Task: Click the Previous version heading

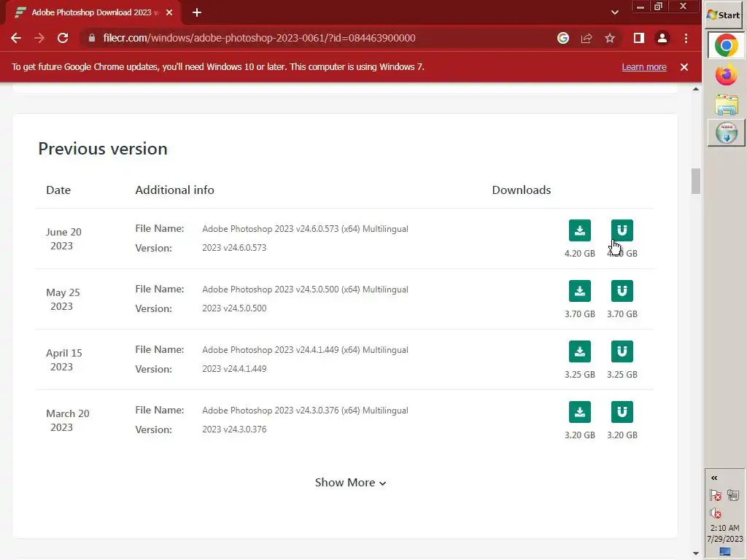Action: coord(102,149)
